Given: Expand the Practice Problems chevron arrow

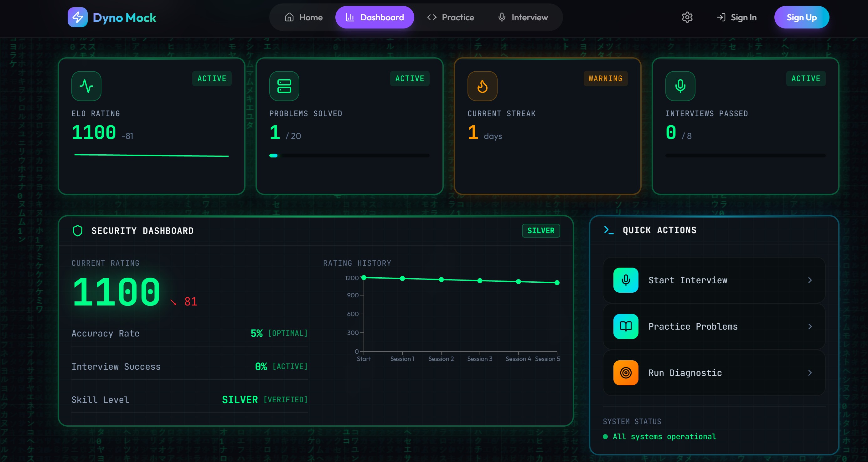Looking at the screenshot, I should coord(810,326).
